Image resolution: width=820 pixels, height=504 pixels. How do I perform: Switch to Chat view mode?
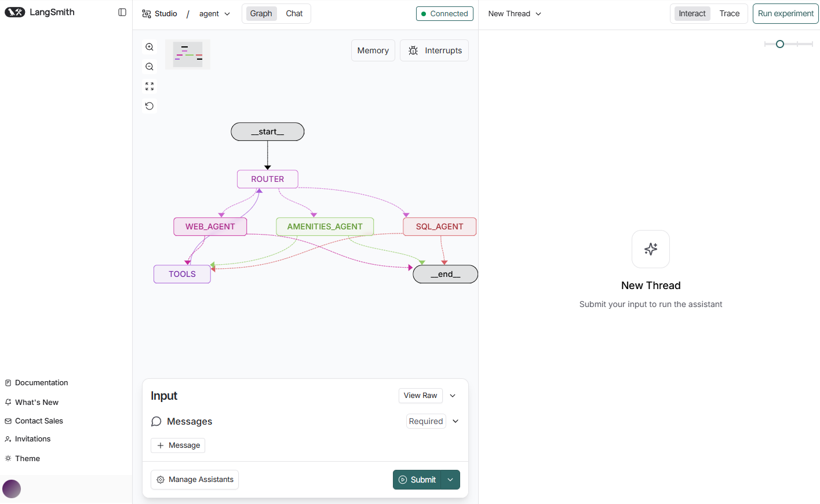pos(294,13)
